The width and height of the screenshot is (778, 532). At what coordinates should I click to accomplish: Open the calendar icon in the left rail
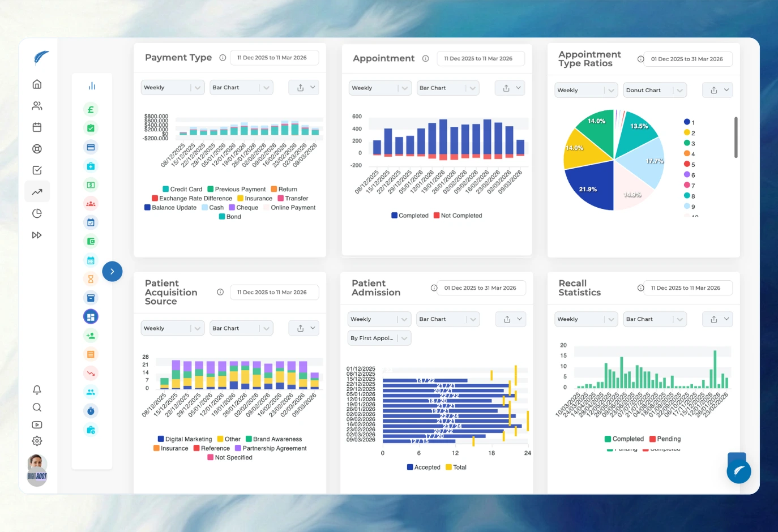click(x=37, y=127)
